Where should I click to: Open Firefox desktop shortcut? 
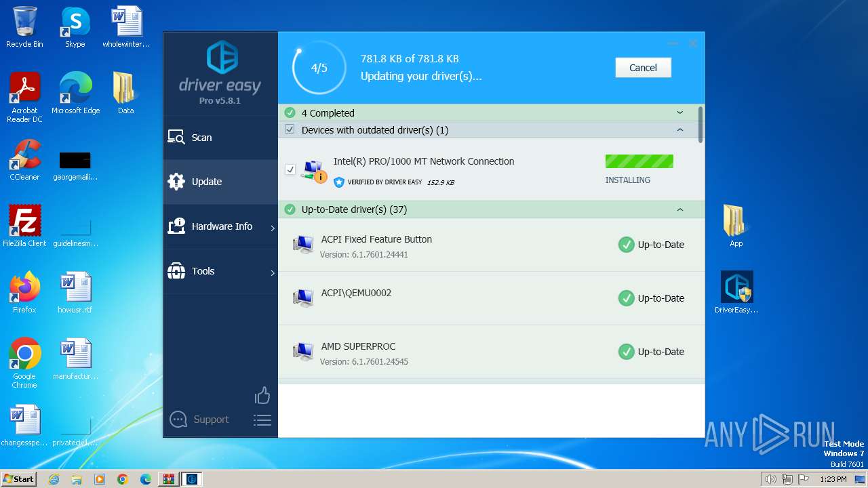[24, 293]
